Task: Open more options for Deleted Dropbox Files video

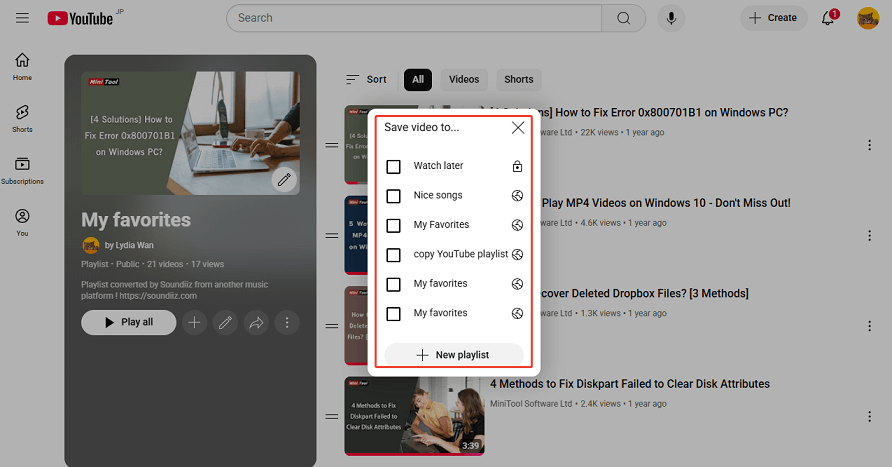Action: 869,326
